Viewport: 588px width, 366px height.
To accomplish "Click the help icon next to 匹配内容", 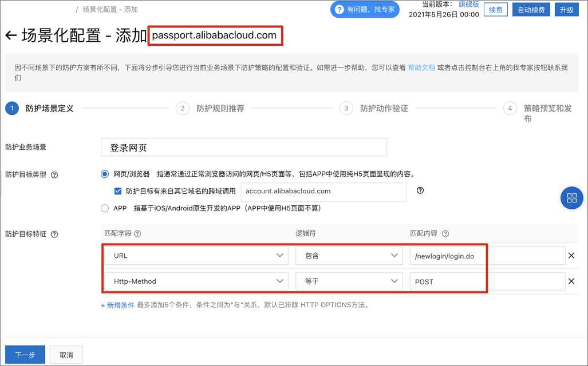I will [x=445, y=234].
